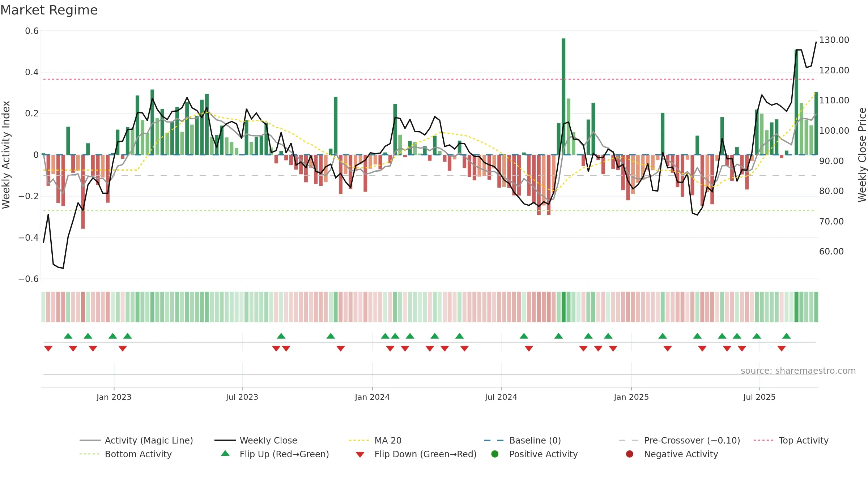
Task: Toggle the Pre-Crossover (−0.10) legend entry
Action: tap(679, 440)
